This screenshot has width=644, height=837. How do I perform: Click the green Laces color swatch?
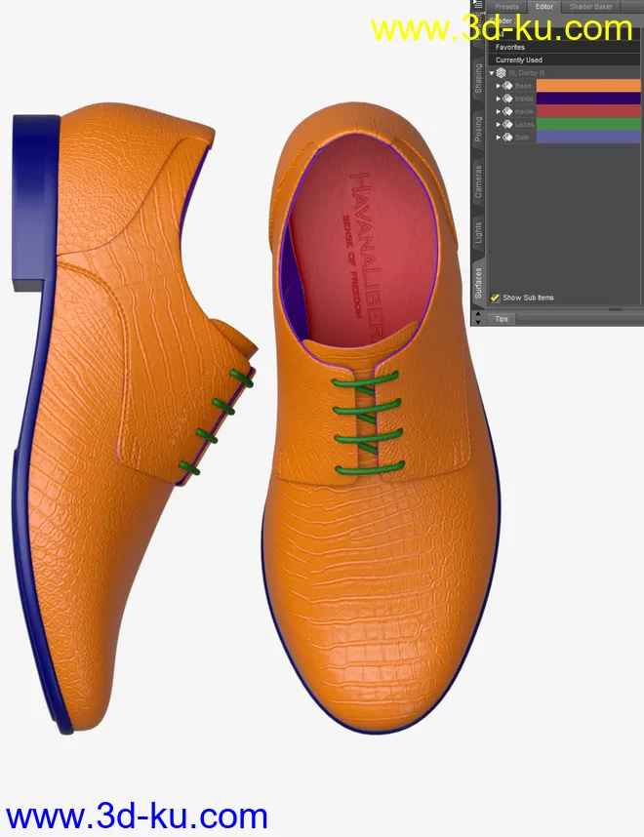[x=587, y=124]
